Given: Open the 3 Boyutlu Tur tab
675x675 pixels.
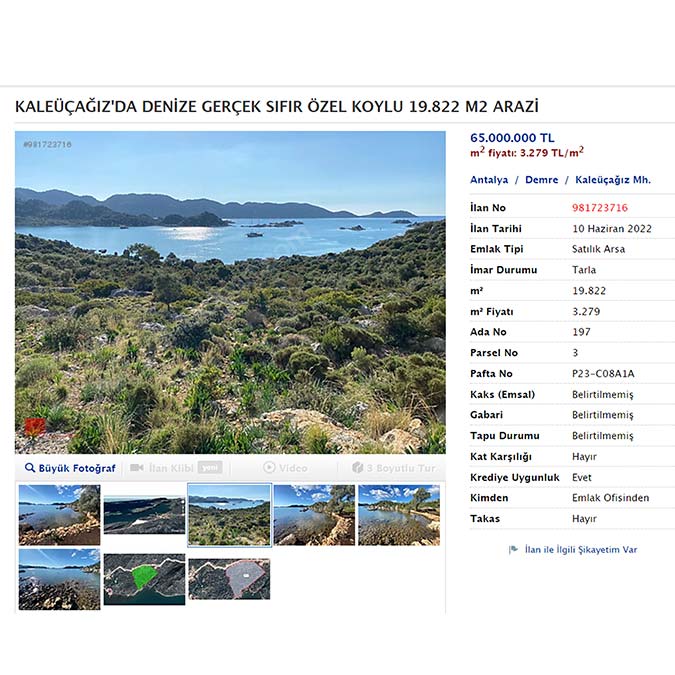Looking at the screenshot, I should point(394,468).
